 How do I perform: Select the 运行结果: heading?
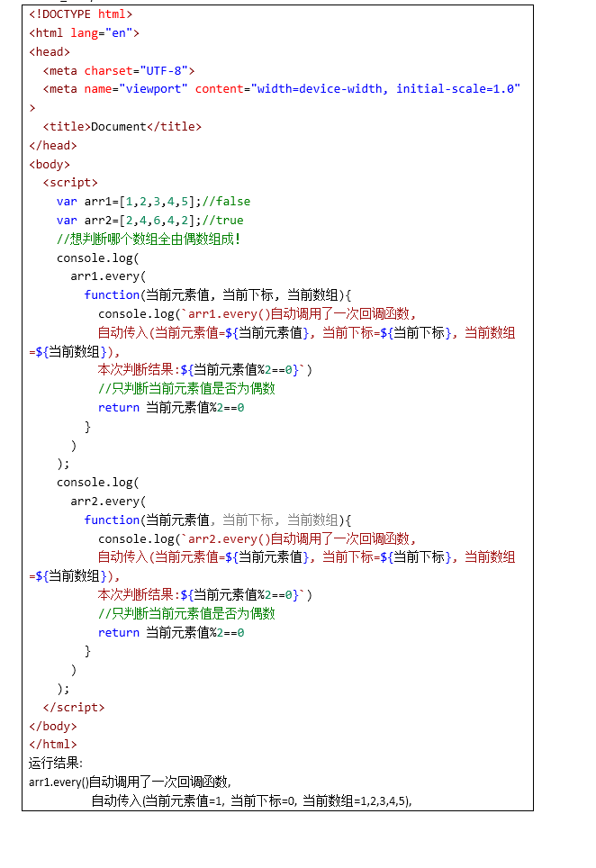point(56,764)
